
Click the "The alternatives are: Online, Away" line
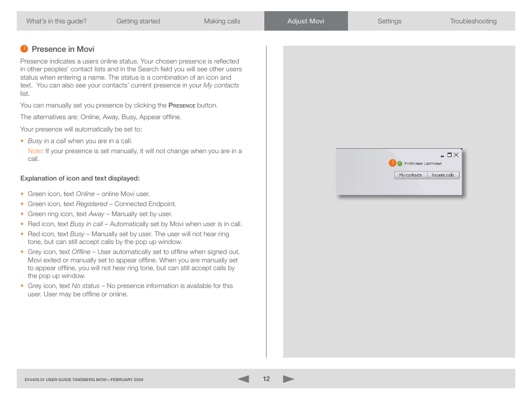(101, 117)
